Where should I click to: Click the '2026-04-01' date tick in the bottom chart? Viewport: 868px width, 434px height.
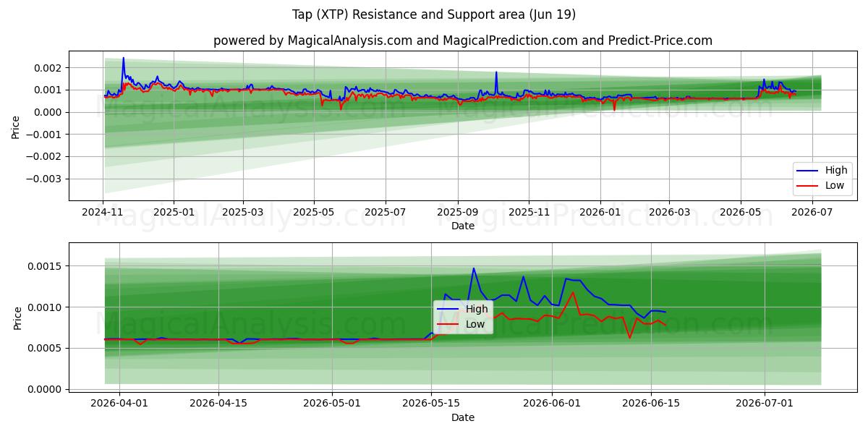(x=119, y=405)
